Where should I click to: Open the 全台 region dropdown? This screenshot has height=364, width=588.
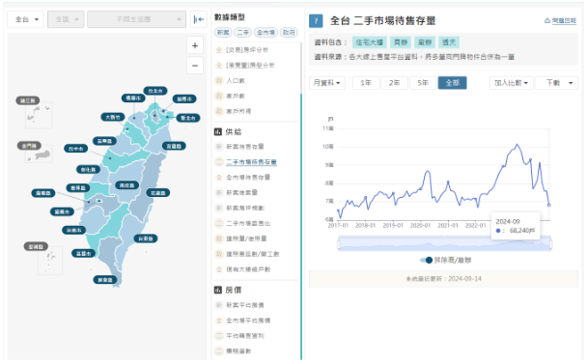click(25, 19)
